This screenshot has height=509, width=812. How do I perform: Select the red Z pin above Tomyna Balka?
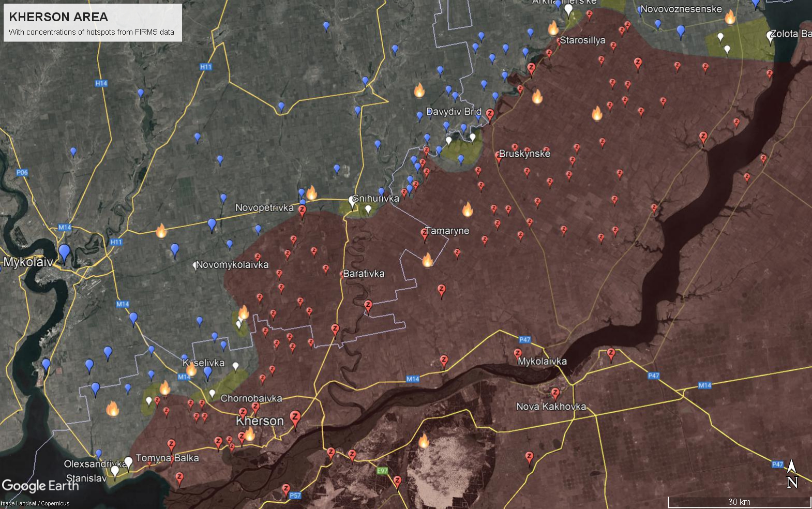(171, 445)
